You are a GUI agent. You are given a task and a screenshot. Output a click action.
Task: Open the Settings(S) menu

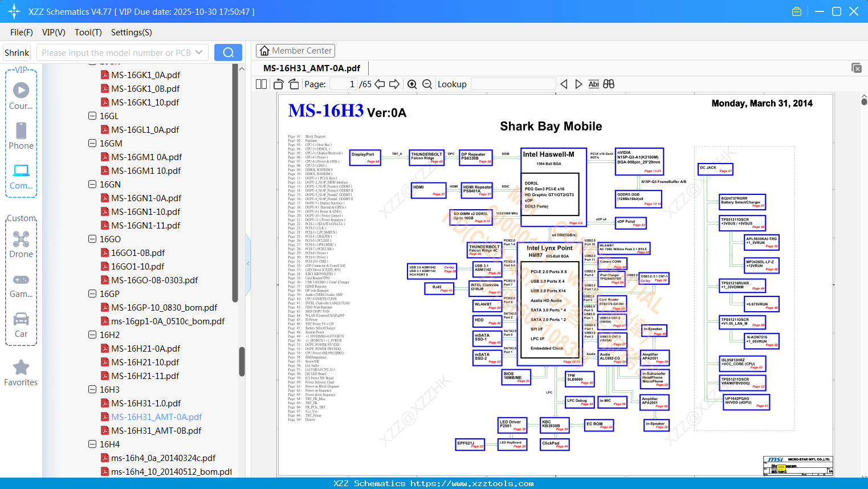(132, 32)
